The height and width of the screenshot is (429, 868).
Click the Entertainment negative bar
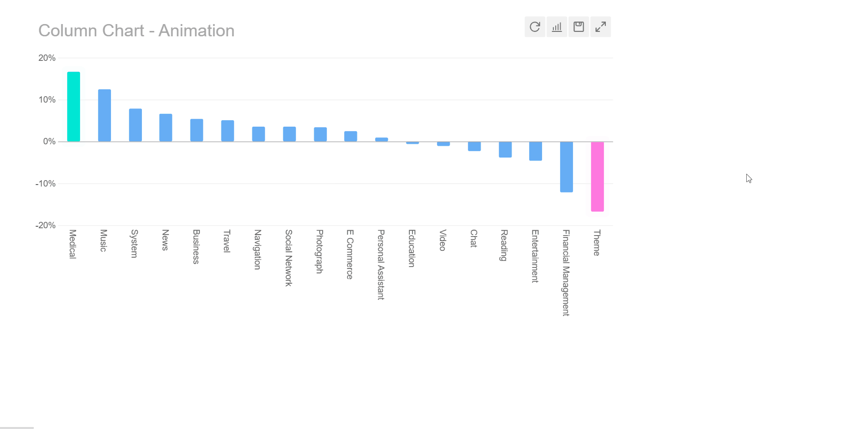point(535,151)
